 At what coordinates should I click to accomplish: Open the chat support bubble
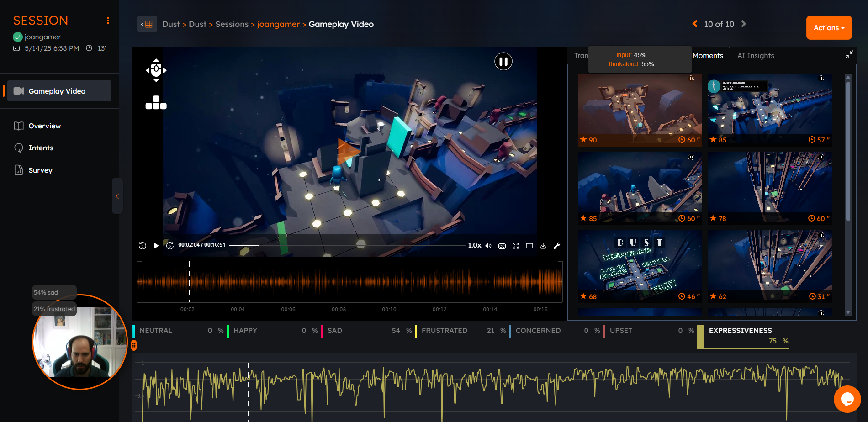click(x=847, y=399)
